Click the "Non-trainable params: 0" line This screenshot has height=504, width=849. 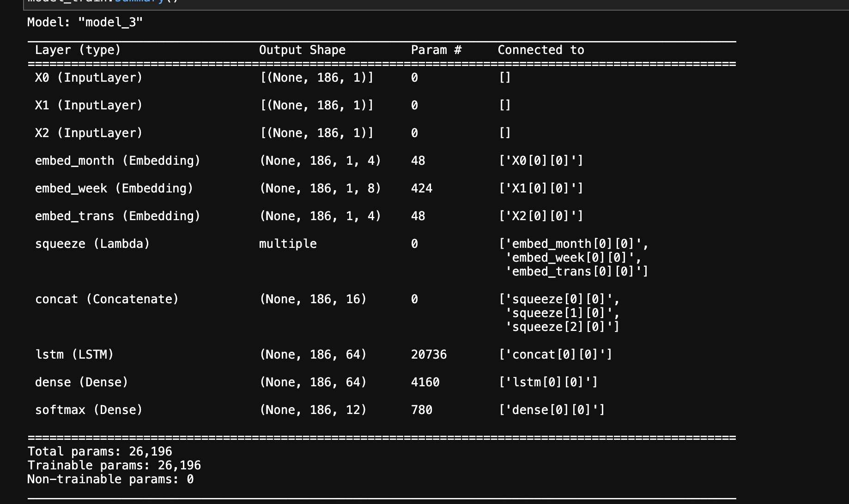click(110, 479)
